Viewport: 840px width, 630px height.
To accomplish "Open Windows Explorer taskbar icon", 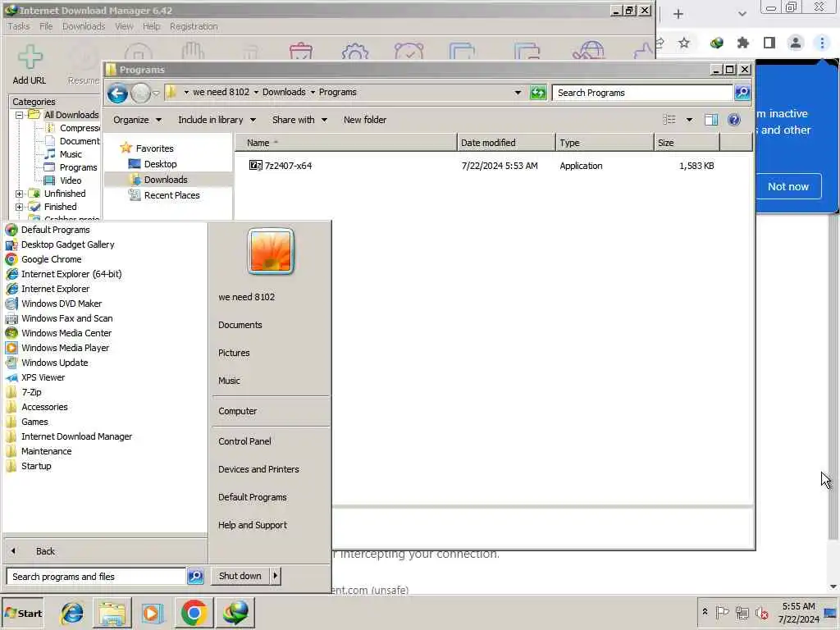I will click(x=112, y=613).
